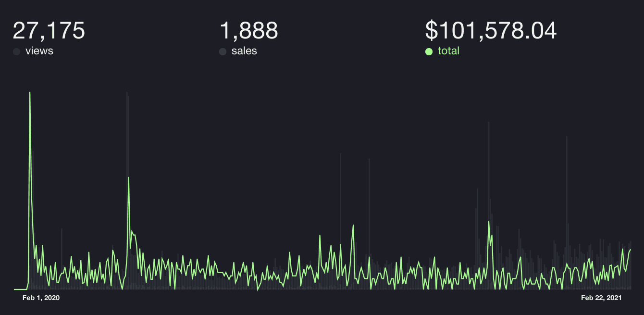
Task: Select the views metric label
Action: [39, 51]
